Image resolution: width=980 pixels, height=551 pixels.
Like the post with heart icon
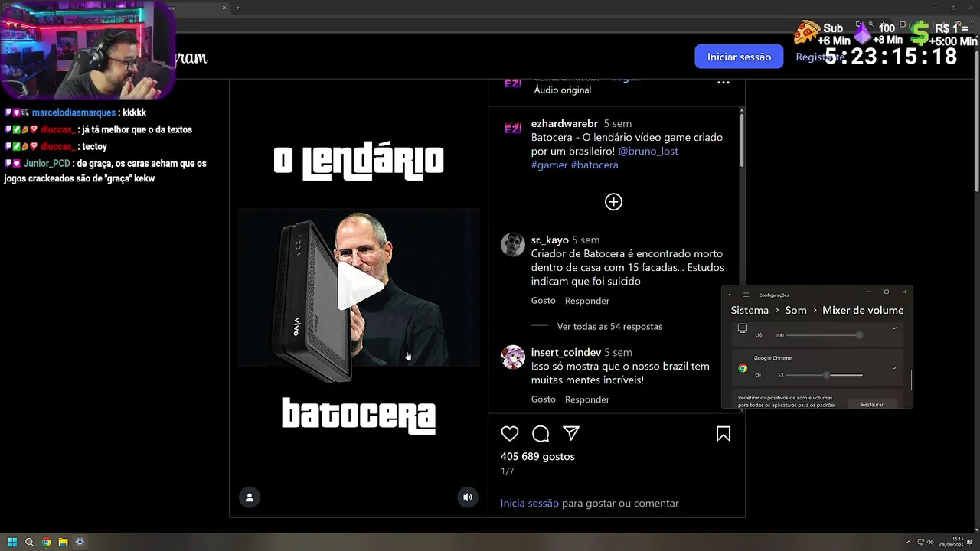(510, 434)
